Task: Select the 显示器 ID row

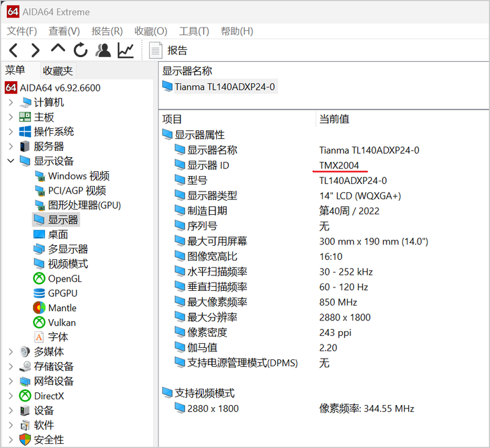Action: point(324,165)
